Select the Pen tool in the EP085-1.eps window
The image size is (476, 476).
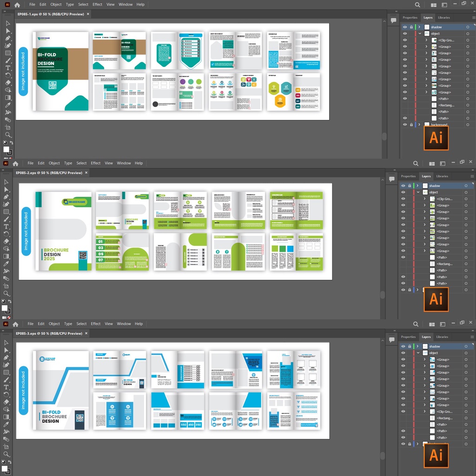point(8,38)
